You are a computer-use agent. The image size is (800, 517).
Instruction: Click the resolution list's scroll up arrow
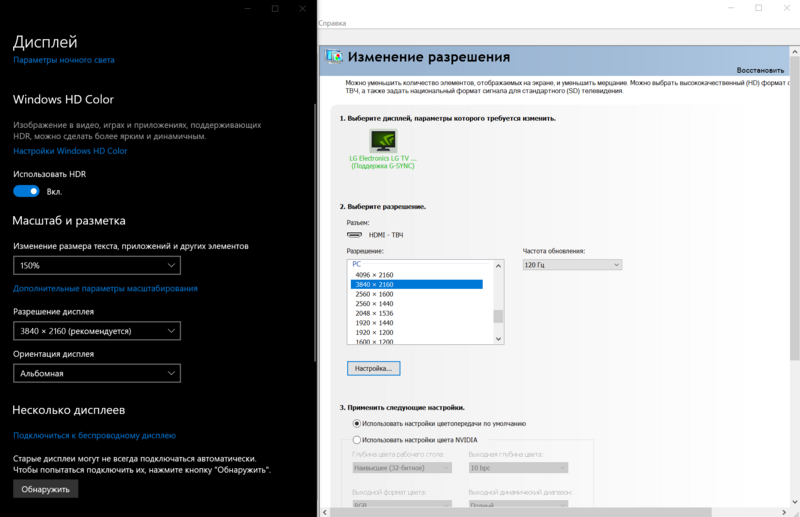pos(499,264)
